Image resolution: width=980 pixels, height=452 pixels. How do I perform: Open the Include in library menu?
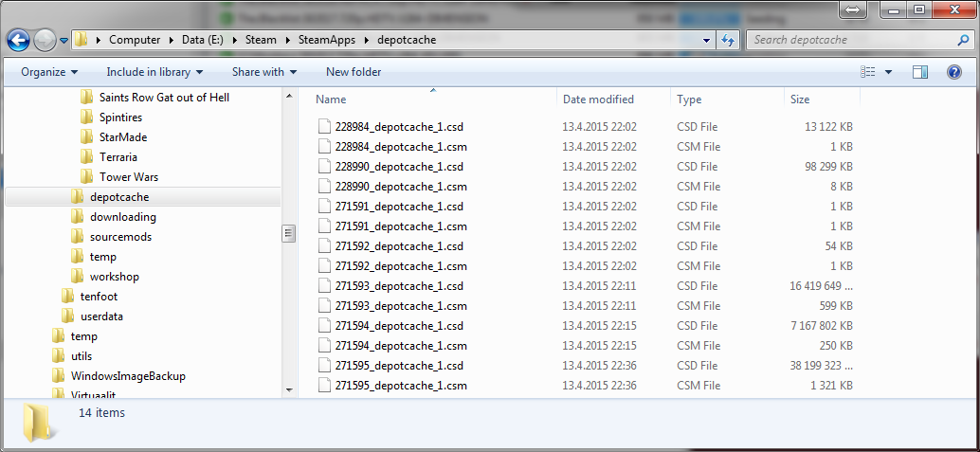coord(155,72)
